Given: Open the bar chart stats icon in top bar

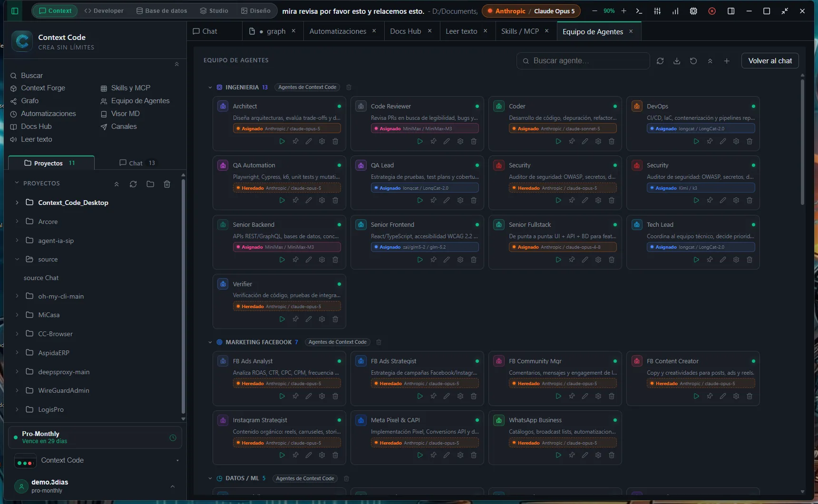Looking at the screenshot, I should click(675, 11).
